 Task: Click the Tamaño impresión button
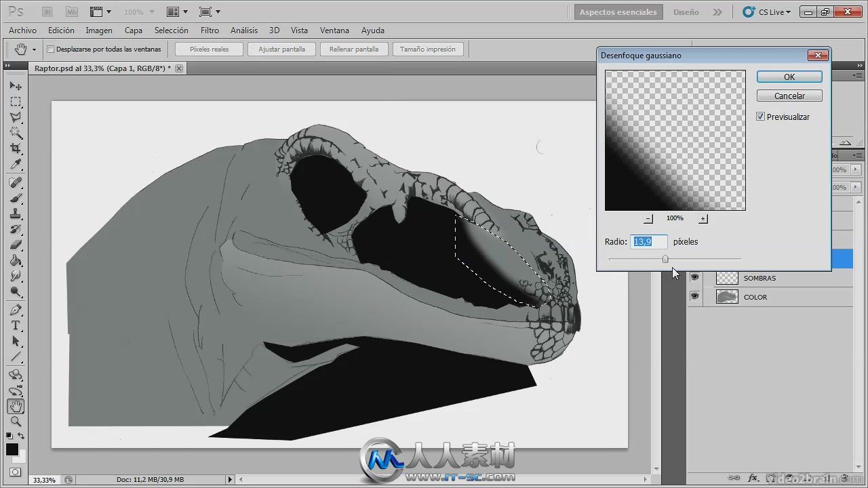click(427, 49)
